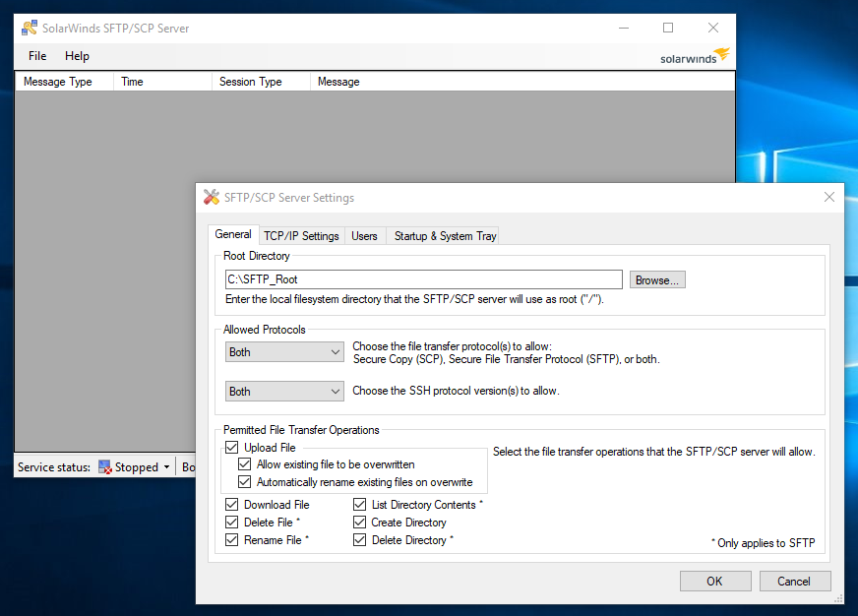Uncheck the Upload File checkbox
Screen dimensions: 858x616
coord(232,448)
